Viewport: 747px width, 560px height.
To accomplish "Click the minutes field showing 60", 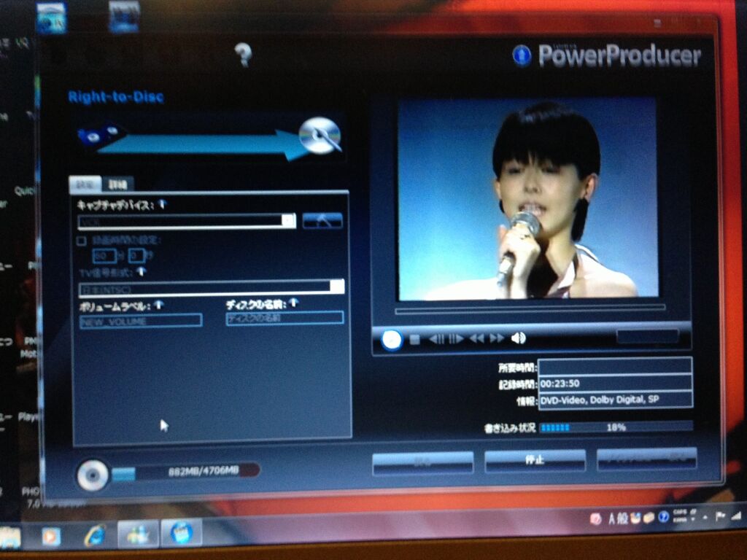I will (x=104, y=256).
